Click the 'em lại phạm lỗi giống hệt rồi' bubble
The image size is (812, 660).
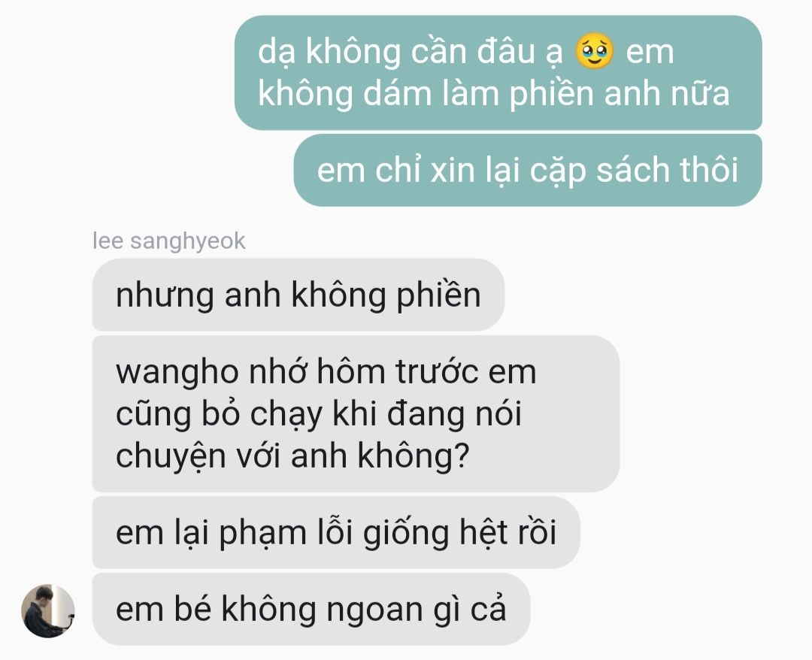336,532
